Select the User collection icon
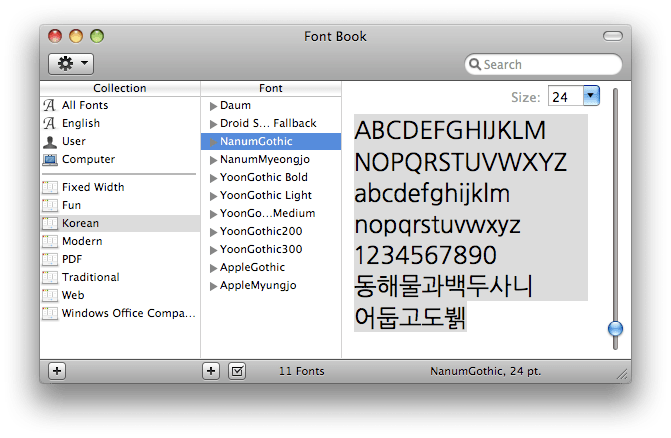The height and width of the screenshot is (438, 671). tap(50, 141)
